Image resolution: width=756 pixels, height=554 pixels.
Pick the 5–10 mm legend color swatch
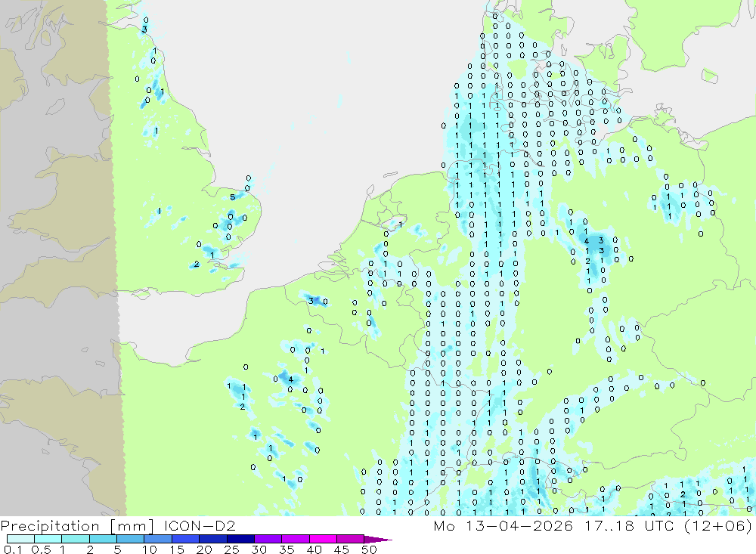pos(130,539)
